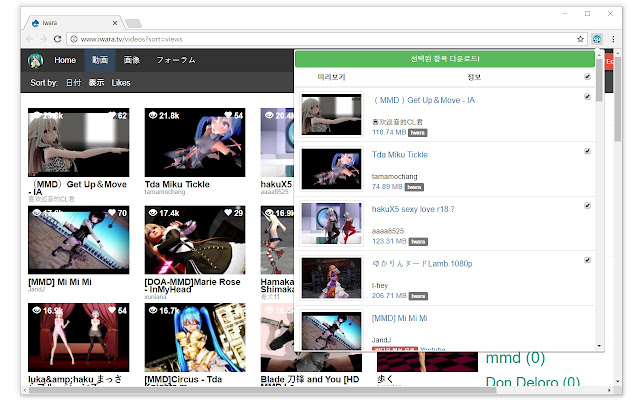
Task: Select the 動画 videos tab
Action: pyautogui.click(x=100, y=60)
